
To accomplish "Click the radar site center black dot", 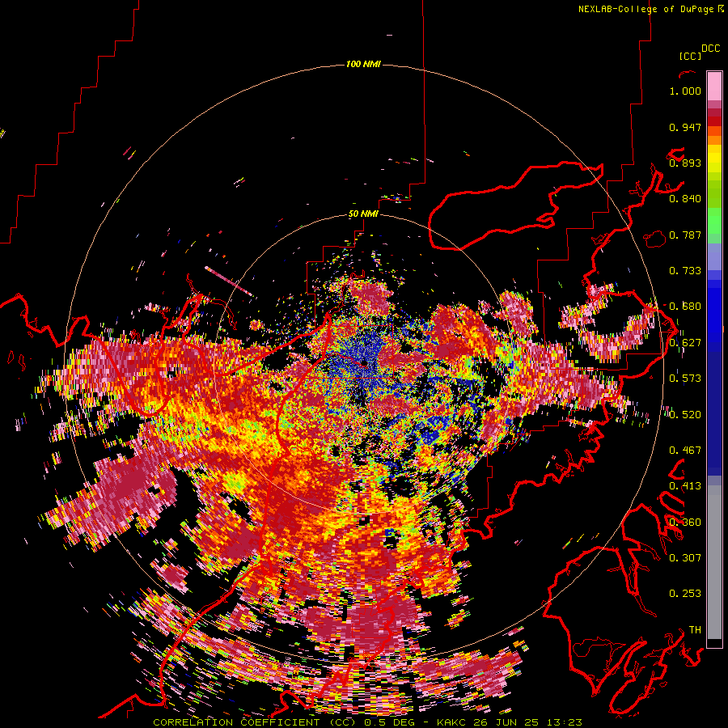I will 365,363.
